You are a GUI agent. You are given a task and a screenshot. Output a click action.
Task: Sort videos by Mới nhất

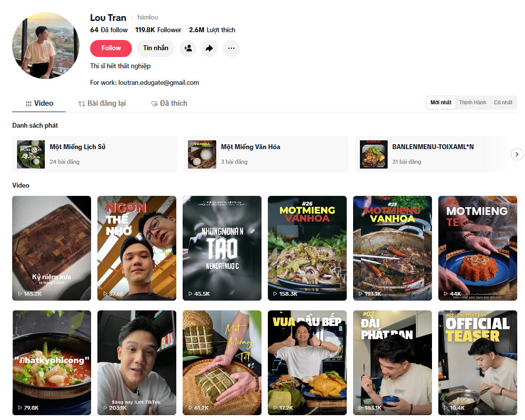click(441, 102)
